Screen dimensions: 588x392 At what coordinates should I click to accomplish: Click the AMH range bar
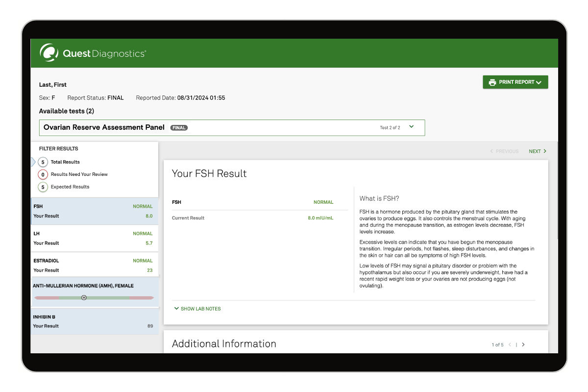[x=118, y=297]
